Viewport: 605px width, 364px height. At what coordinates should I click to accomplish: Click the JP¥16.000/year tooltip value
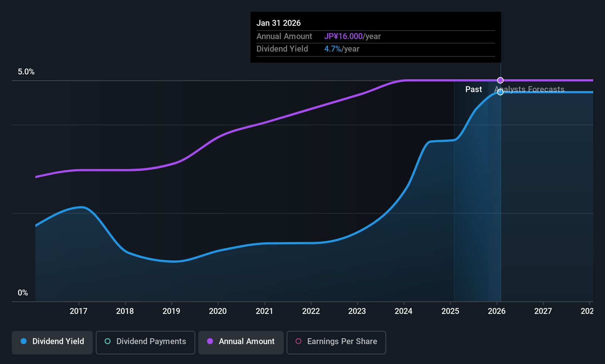(x=352, y=36)
